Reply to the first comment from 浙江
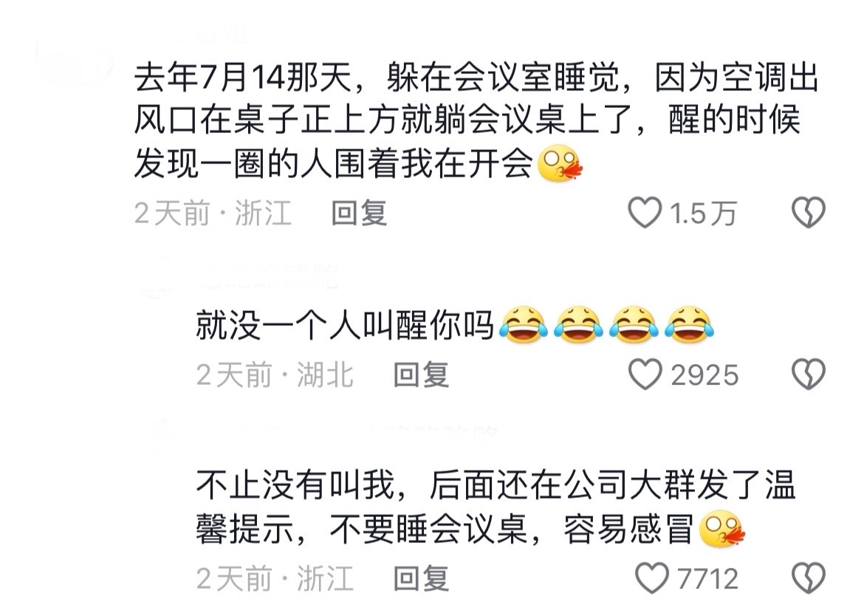864x616 pixels. click(359, 213)
